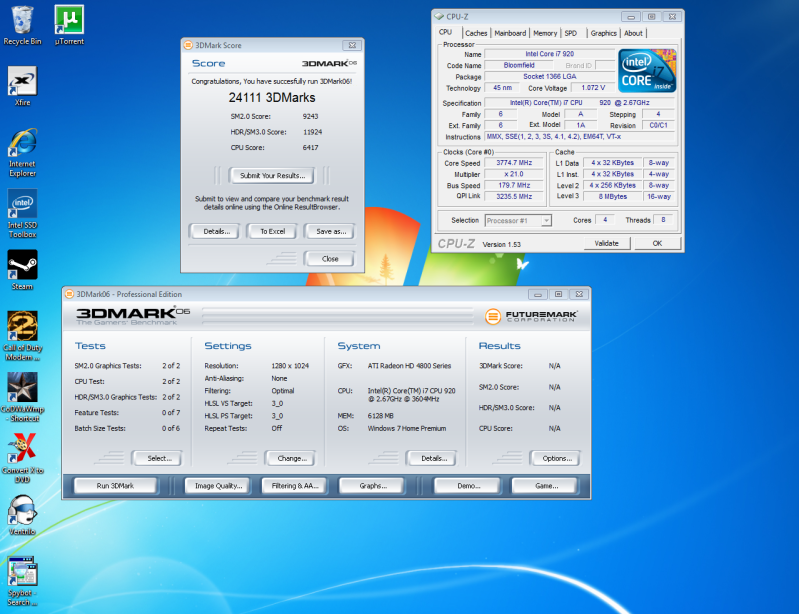Click Validate in CPU-Z

click(x=606, y=244)
